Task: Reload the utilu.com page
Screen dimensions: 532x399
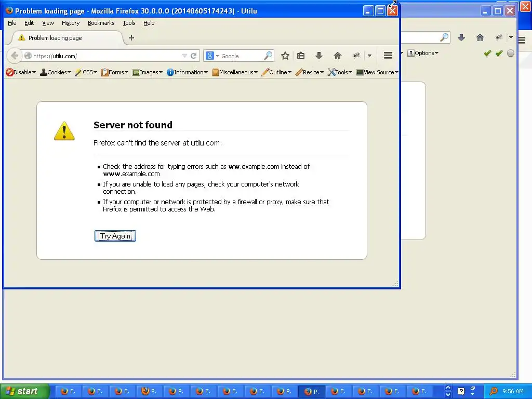Action: (193, 56)
